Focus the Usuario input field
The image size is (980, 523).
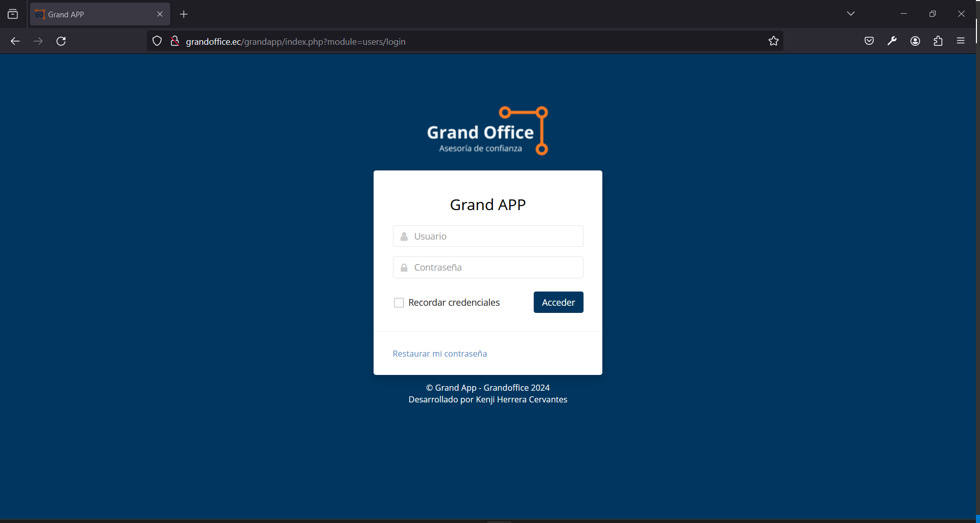(488, 236)
